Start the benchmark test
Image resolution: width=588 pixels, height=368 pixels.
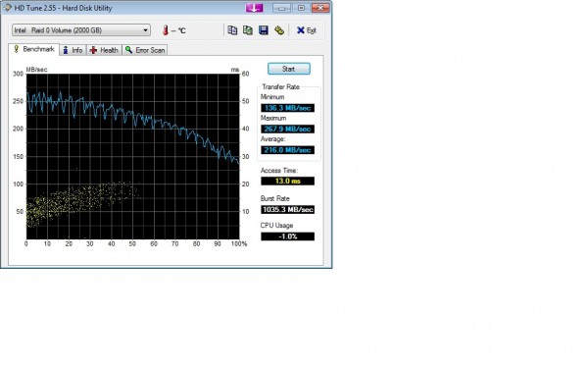289,69
